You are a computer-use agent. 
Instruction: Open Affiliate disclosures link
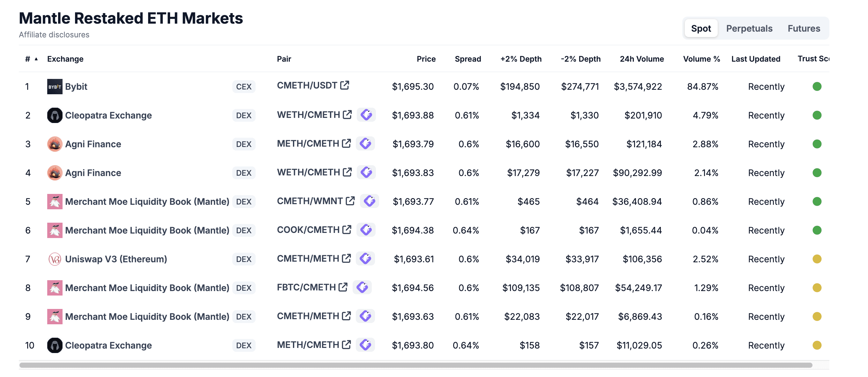[54, 35]
